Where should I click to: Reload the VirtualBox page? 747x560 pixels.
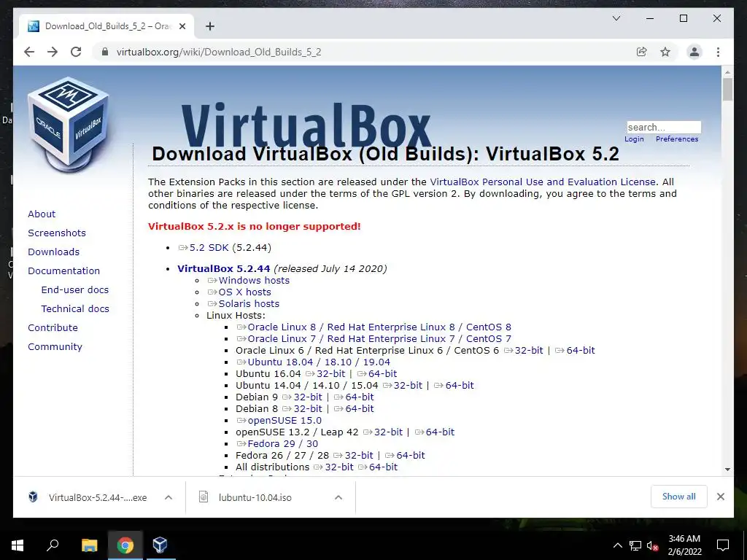coord(76,52)
